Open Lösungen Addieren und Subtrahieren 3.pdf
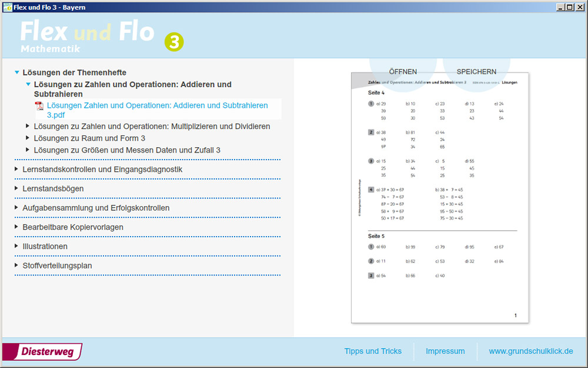This screenshot has height=368, width=588. 158,110
